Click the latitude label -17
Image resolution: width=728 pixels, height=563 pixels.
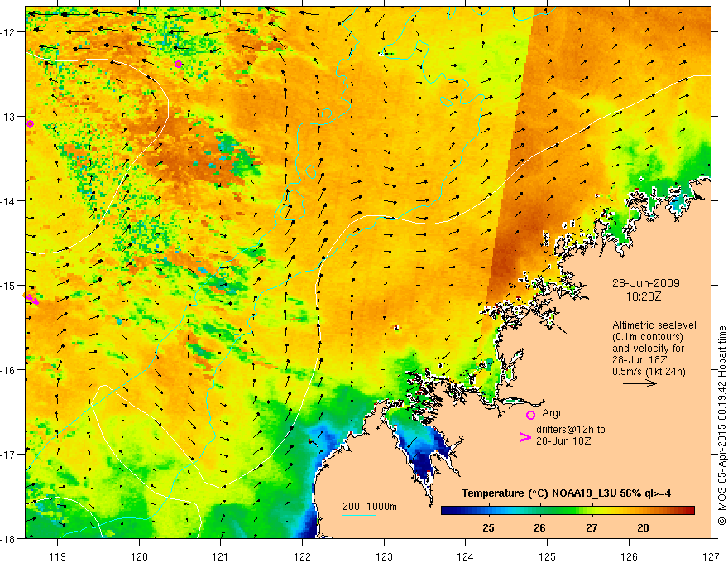coord(8,455)
